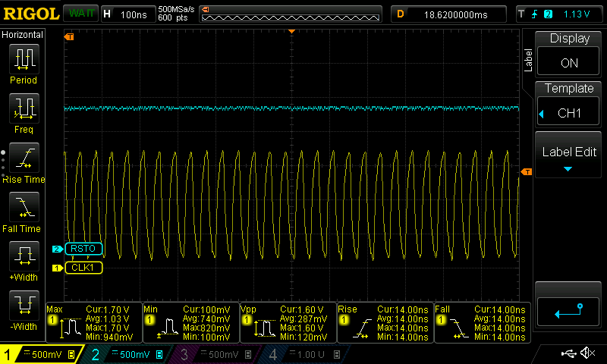607x364 pixels.
Task: Click the WAIT trigger status indicator
Action: pos(81,14)
